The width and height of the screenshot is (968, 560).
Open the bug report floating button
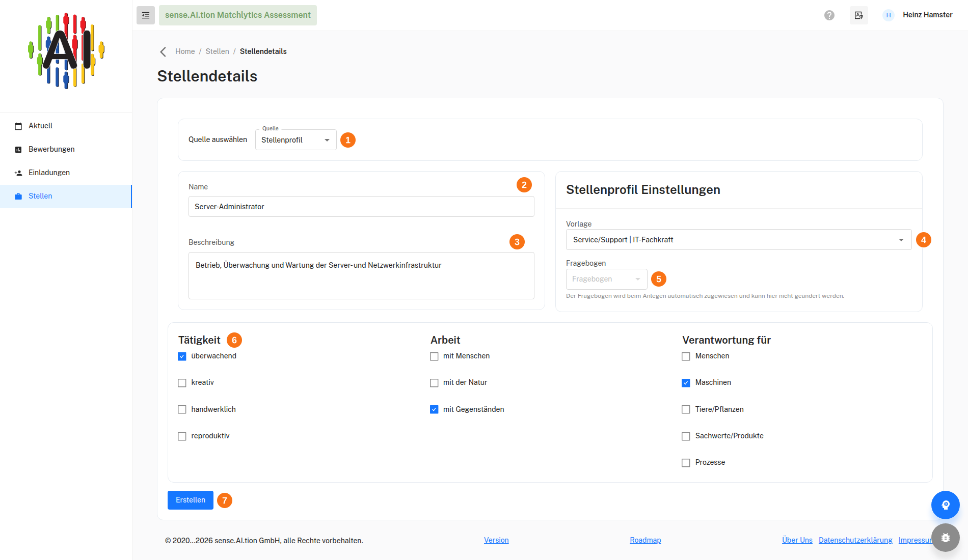pos(946,538)
